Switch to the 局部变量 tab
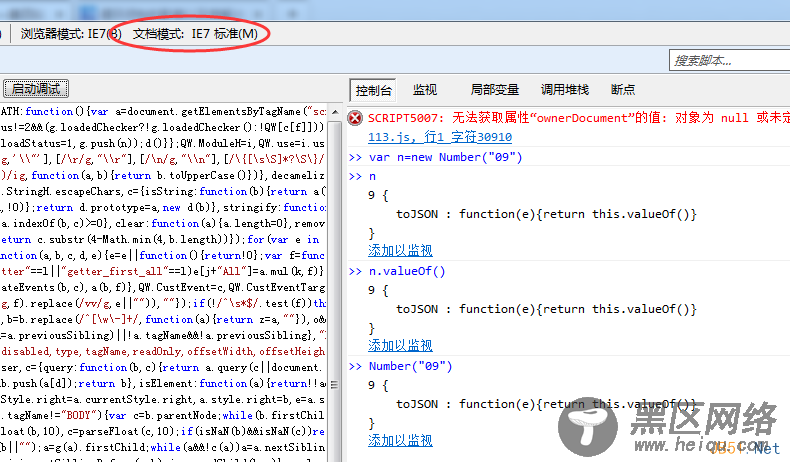The width and height of the screenshot is (790, 462). pyautogui.click(x=494, y=90)
